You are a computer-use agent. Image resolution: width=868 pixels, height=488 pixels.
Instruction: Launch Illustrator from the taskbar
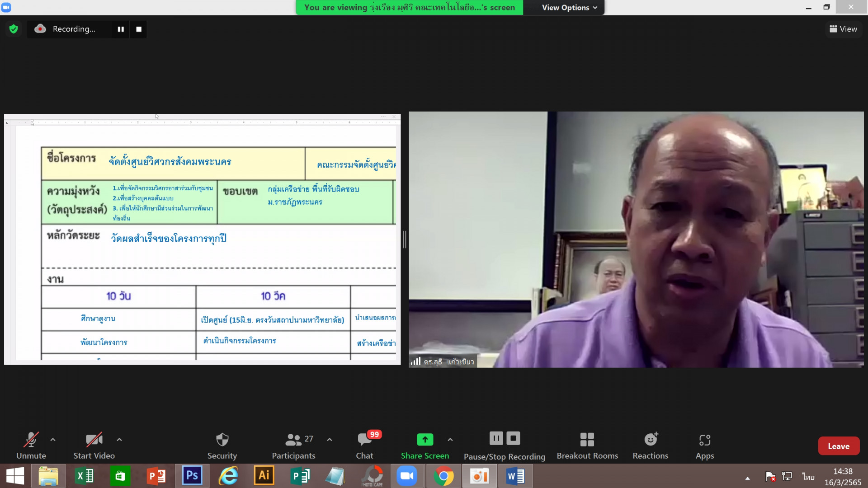264,476
